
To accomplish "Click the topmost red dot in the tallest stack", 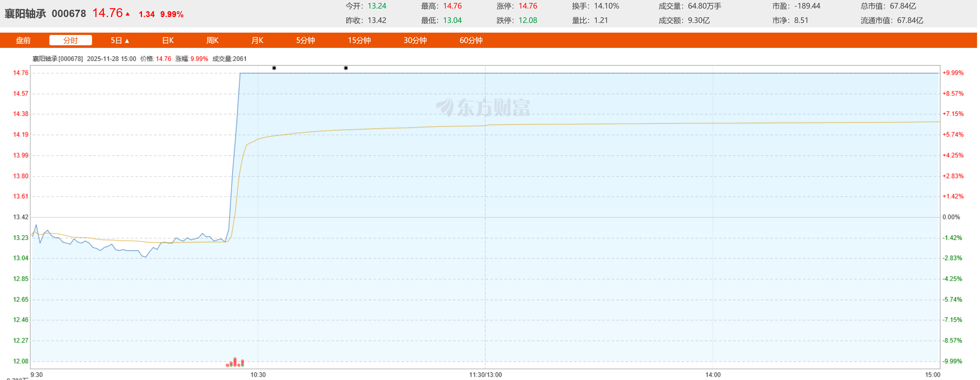I will [235, 359].
